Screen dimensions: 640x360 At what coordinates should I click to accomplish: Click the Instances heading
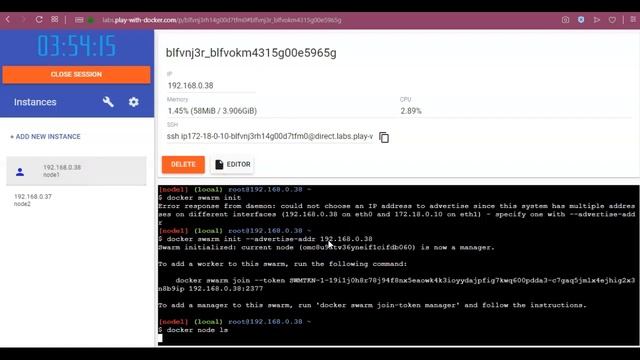[x=35, y=102]
